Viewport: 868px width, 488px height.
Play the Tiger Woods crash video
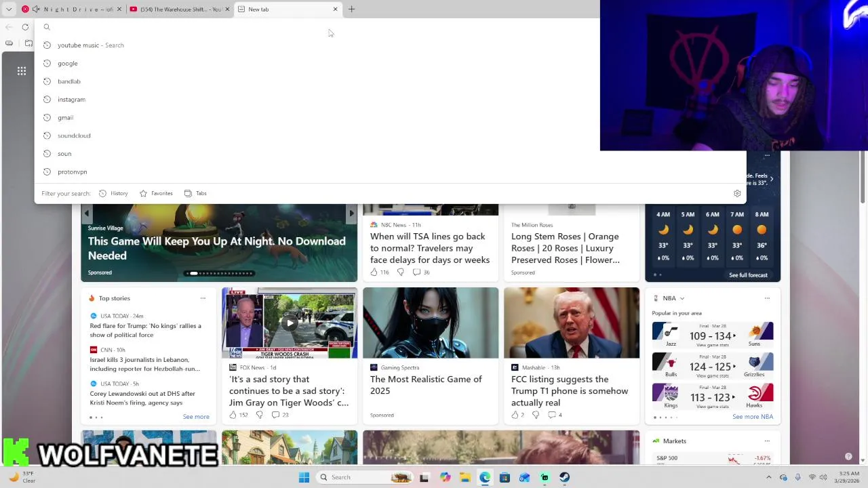[290, 323]
